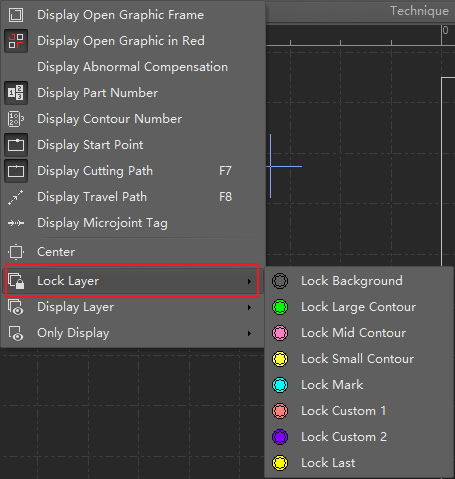Click the Display Open Graphic Frame icon

coord(16,15)
